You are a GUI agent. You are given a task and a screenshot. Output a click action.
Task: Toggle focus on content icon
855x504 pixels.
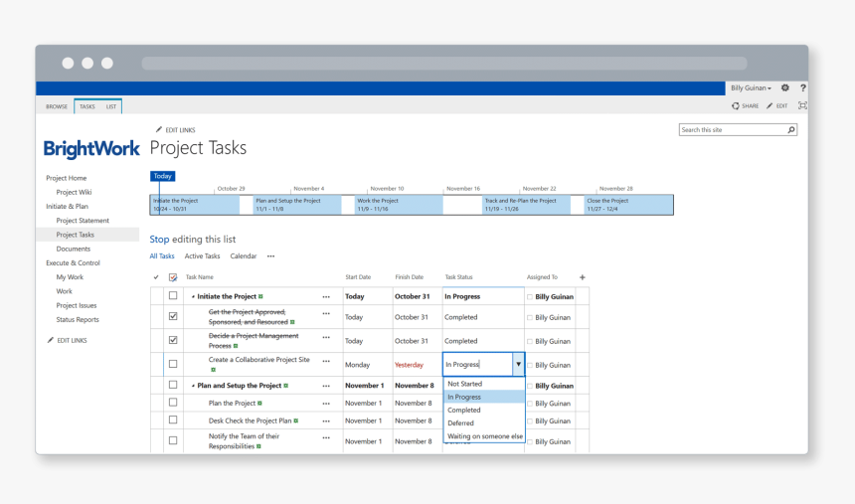802,105
